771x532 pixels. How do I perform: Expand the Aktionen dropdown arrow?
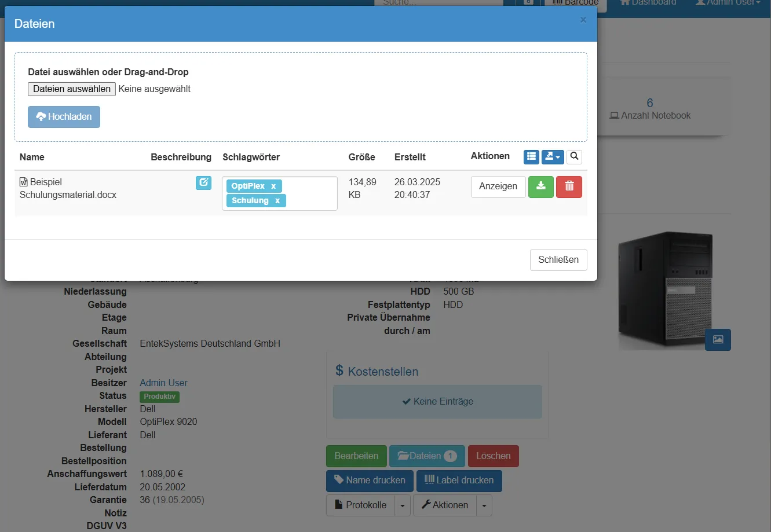(x=484, y=505)
